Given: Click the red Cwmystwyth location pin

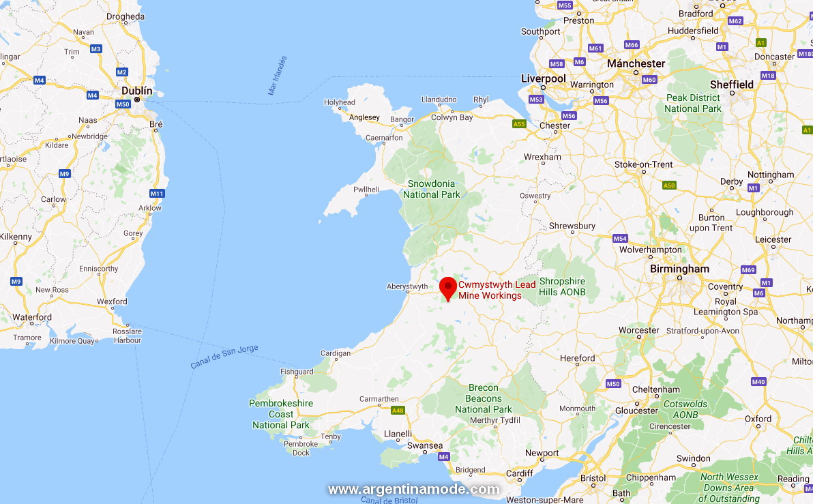Looking at the screenshot, I should click(x=448, y=288).
